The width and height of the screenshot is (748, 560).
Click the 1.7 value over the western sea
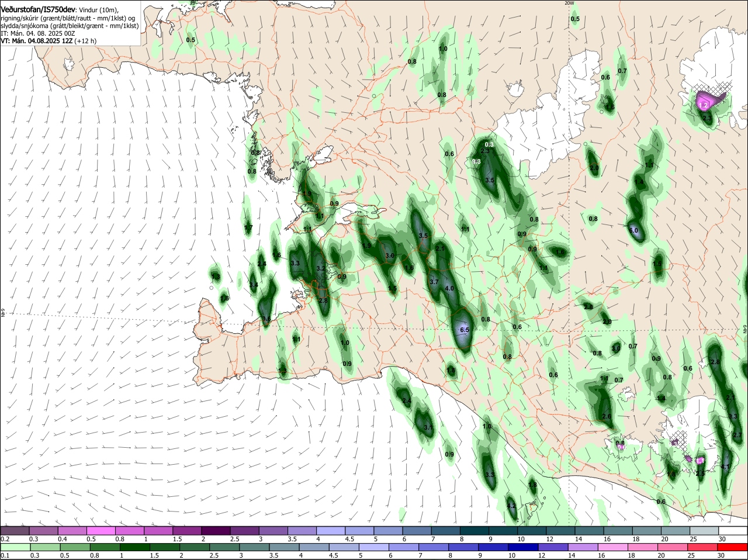pyautogui.click(x=248, y=227)
